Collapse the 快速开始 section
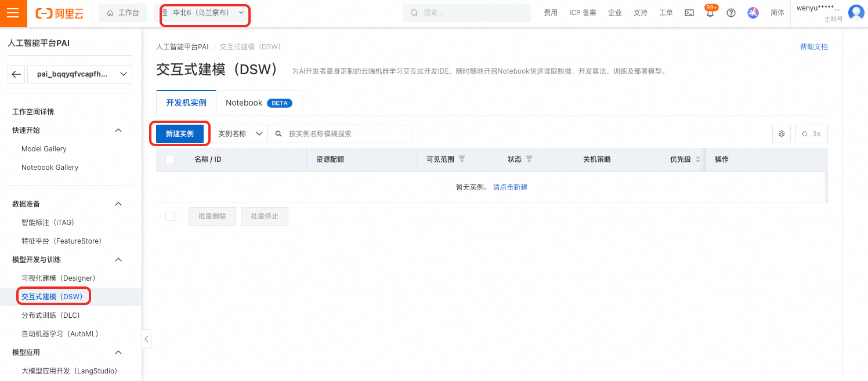Image resolution: width=868 pixels, height=381 pixels. (x=118, y=130)
